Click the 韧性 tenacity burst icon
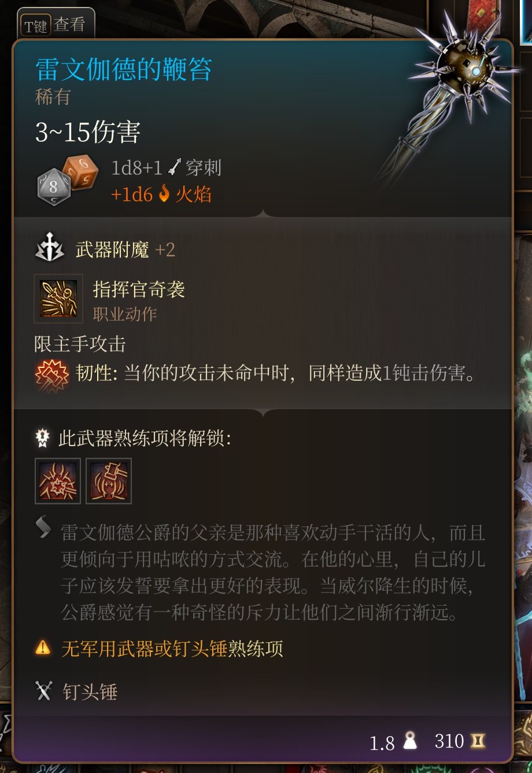The image size is (532, 773). [51, 373]
